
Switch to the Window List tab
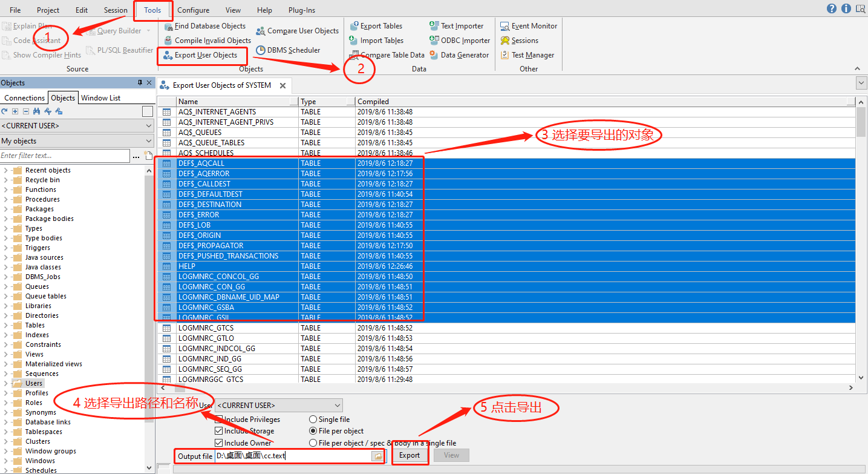point(100,98)
